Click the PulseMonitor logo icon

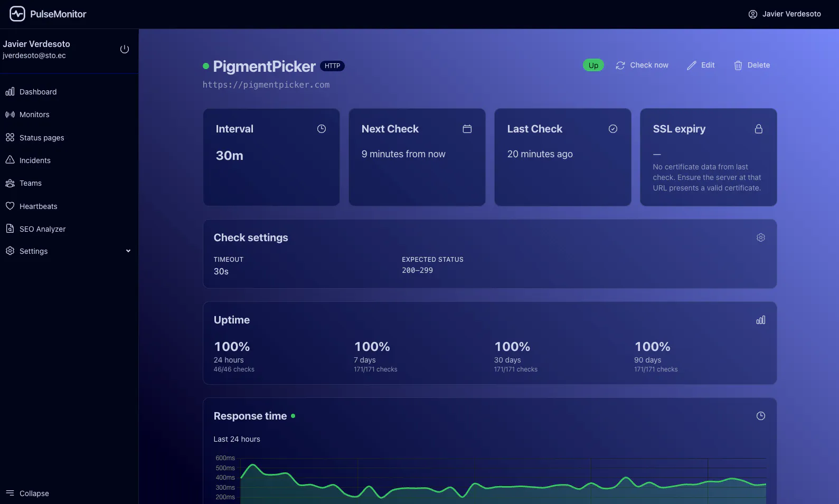coord(17,14)
